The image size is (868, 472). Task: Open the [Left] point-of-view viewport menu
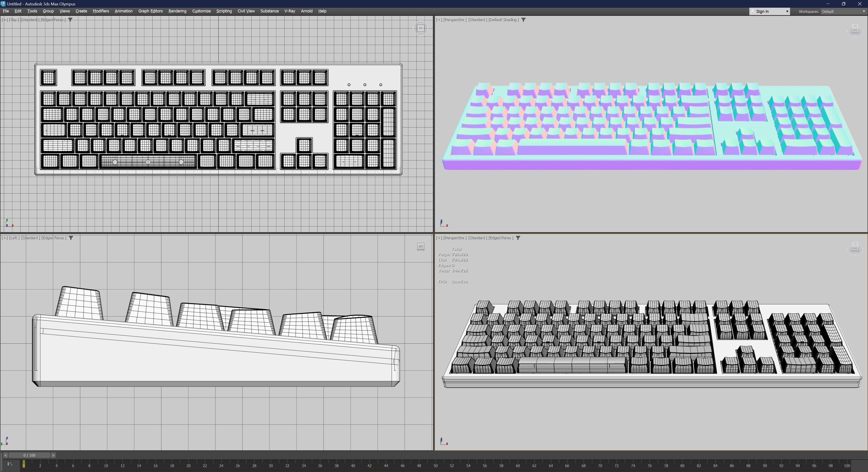point(14,238)
